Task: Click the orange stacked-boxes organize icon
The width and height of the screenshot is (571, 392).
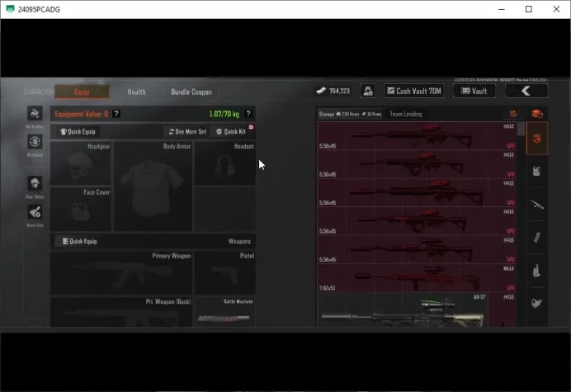Action: tap(537, 114)
